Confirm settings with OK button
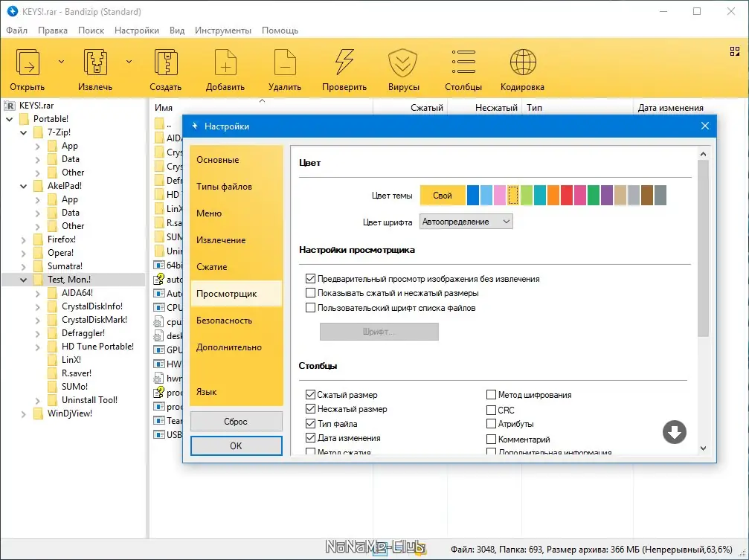Screen dimensions: 749x560 pos(237,445)
